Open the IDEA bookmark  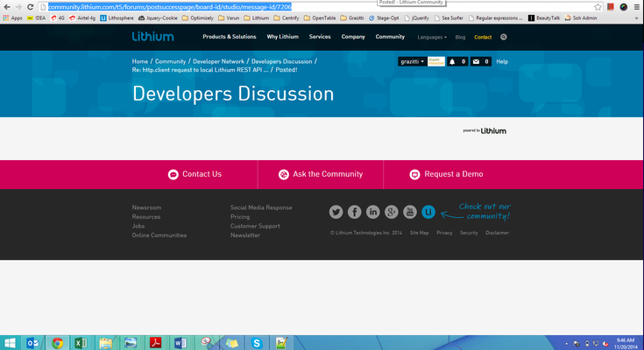36,18
